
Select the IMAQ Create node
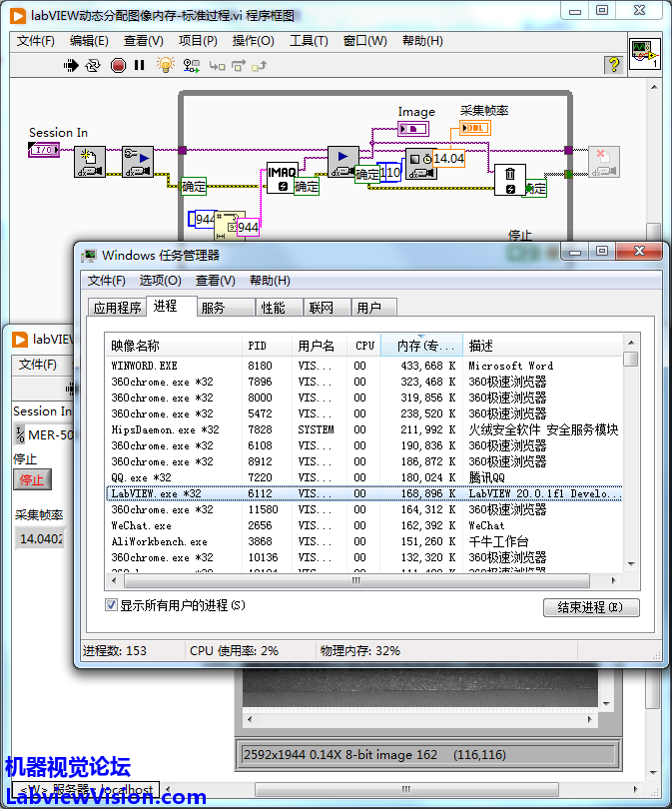click(x=283, y=178)
